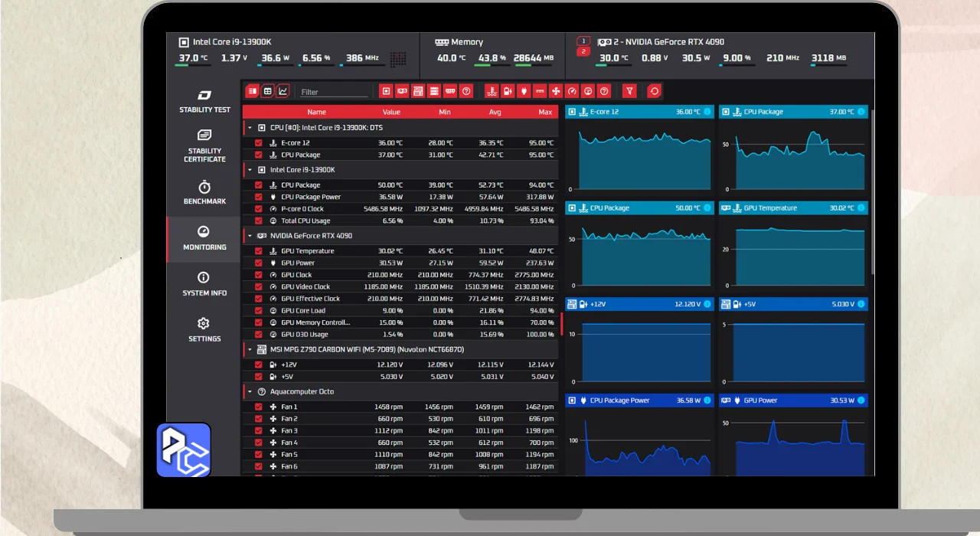Viewport: 980px width, 536px height.
Task: Toggle the usage gauge sensor filter
Action: [x=588, y=91]
